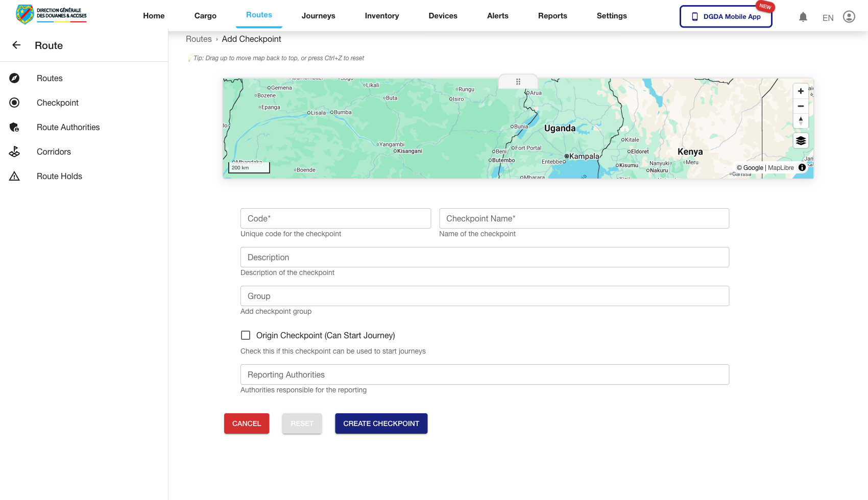Check Origin Checkpoint (Can Start Journey)
868x500 pixels.
246,335
